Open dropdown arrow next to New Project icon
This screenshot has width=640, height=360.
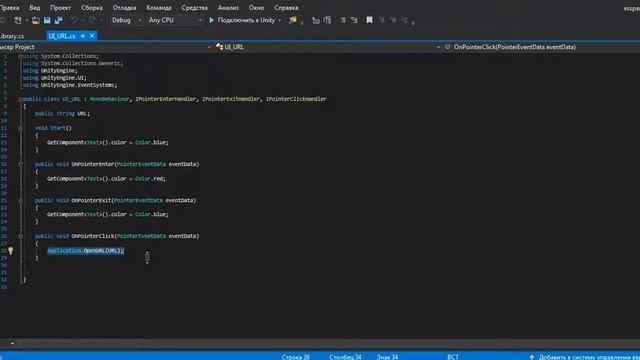click(x=27, y=20)
